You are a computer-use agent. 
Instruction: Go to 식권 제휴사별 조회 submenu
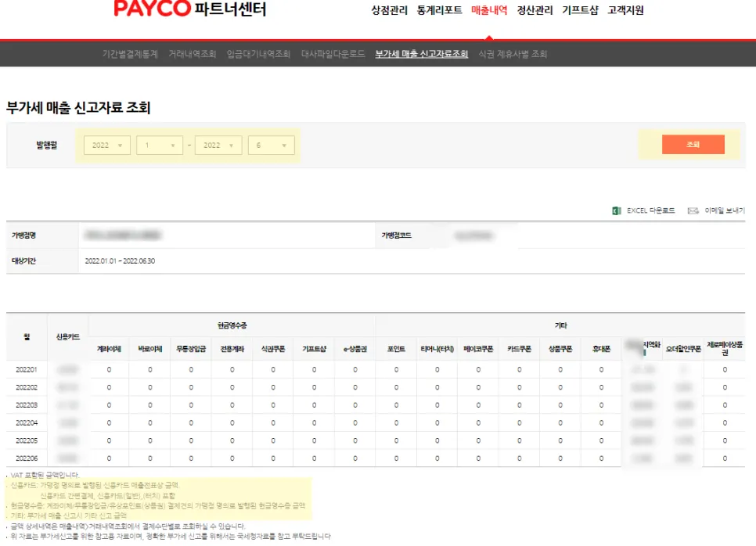click(513, 54)
